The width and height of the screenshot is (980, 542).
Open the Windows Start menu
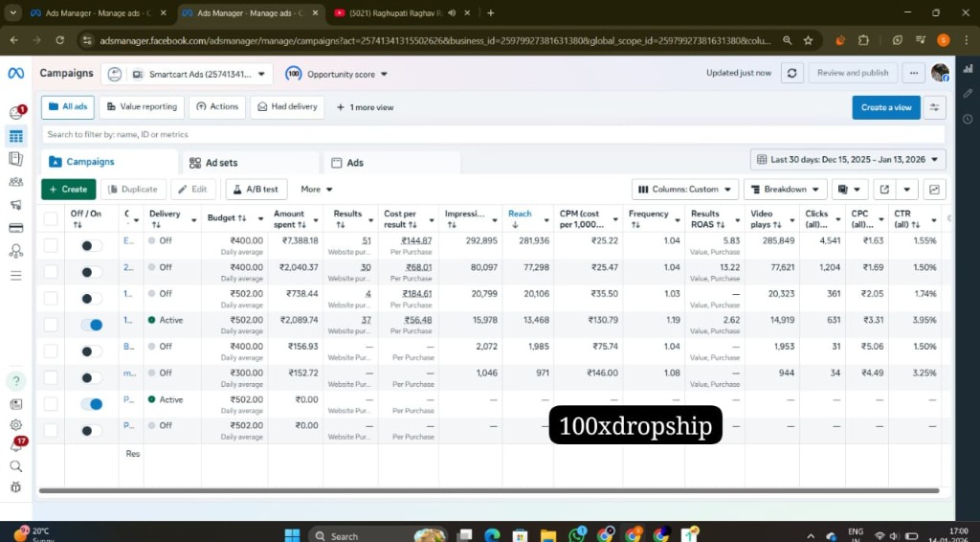(292, 535)
